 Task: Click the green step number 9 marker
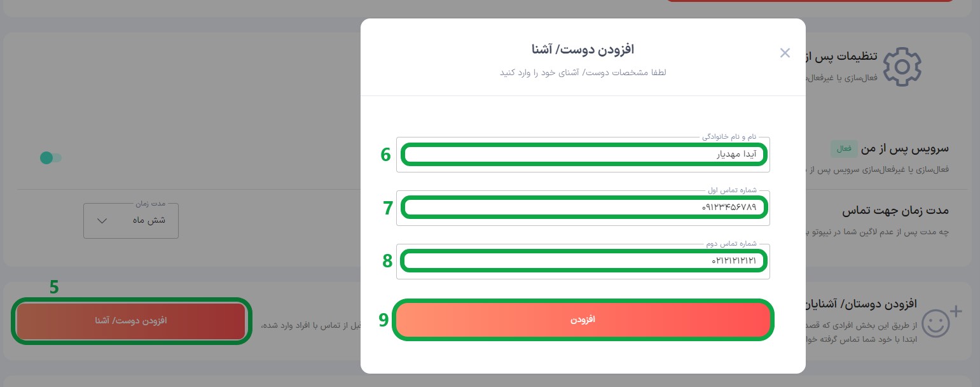[383, 320]
